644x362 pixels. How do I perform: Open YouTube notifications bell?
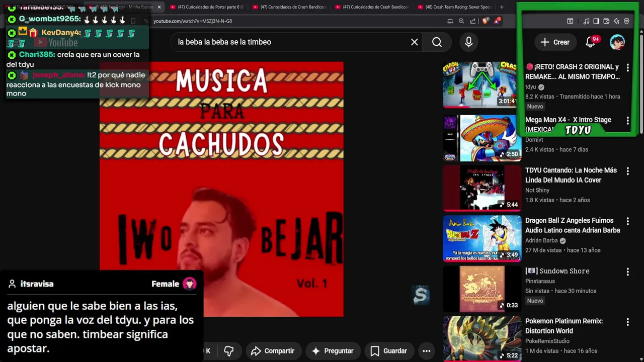click(x=591, y=42)
